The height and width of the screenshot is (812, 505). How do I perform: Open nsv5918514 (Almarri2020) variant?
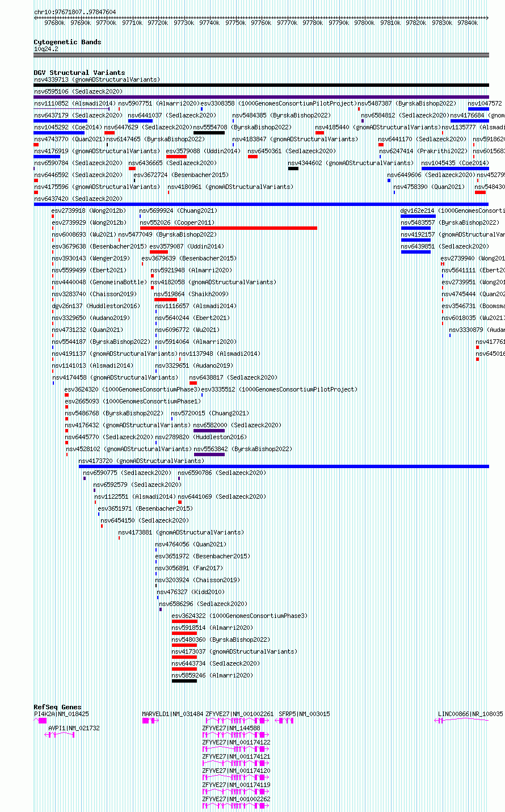pos(213,628)
